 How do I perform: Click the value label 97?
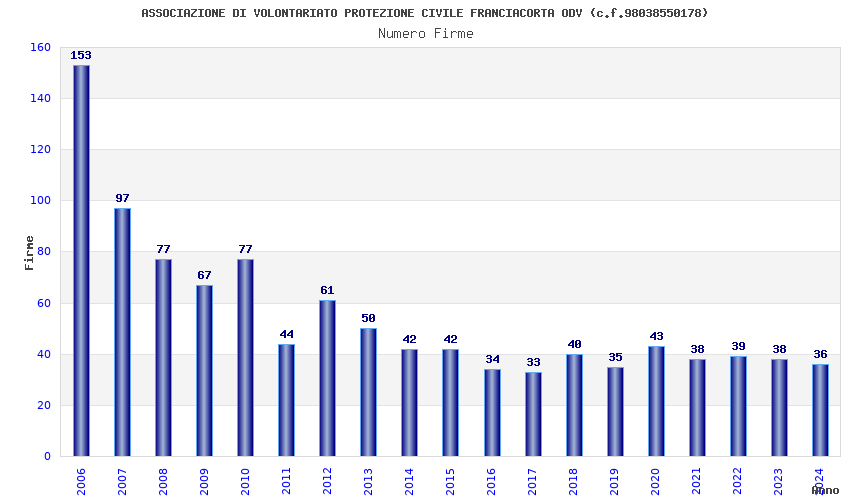tap(123, 198)
